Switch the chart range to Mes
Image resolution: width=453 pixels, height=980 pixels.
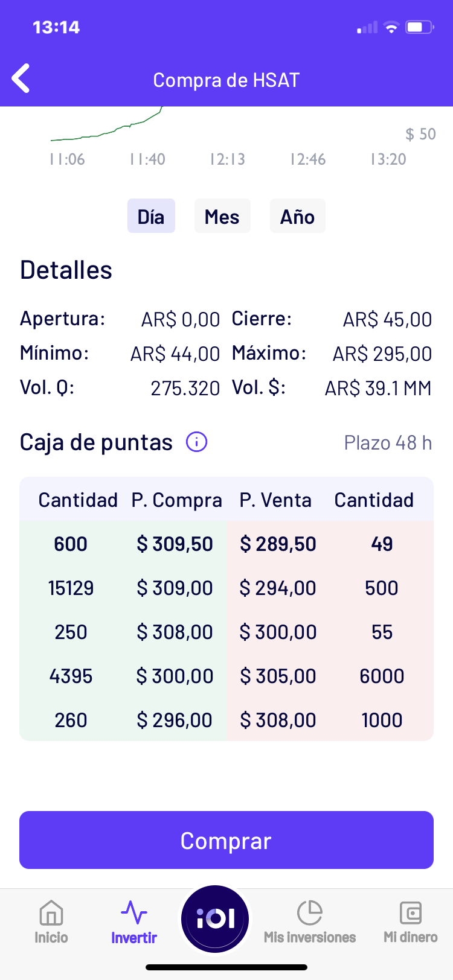[222, 216]
